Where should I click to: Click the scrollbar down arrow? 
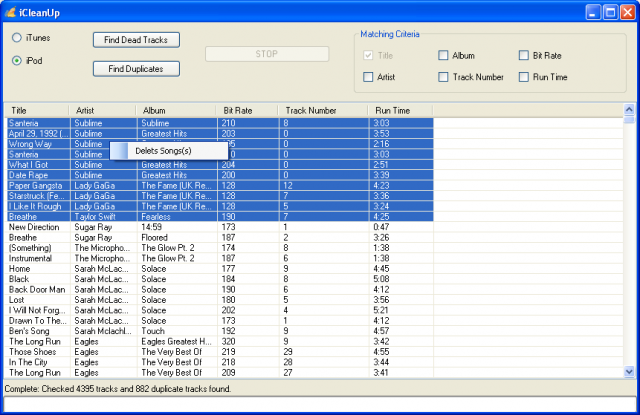(629, 371)
